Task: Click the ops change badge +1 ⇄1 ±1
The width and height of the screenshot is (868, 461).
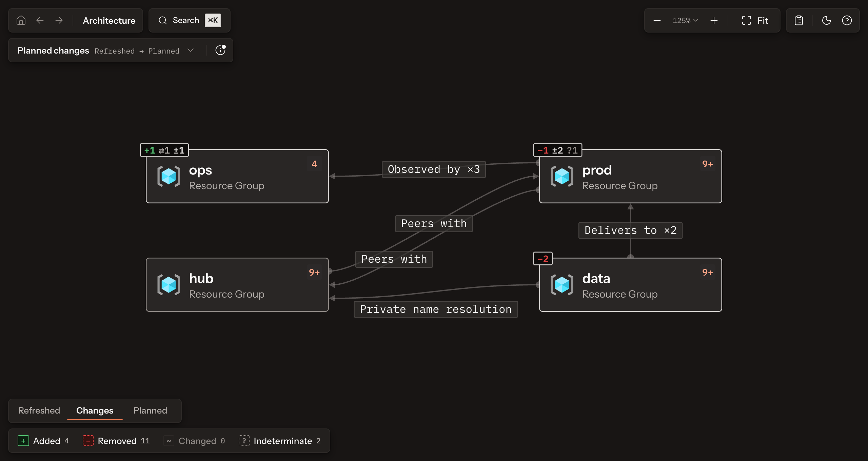Action: click(164, 150)
